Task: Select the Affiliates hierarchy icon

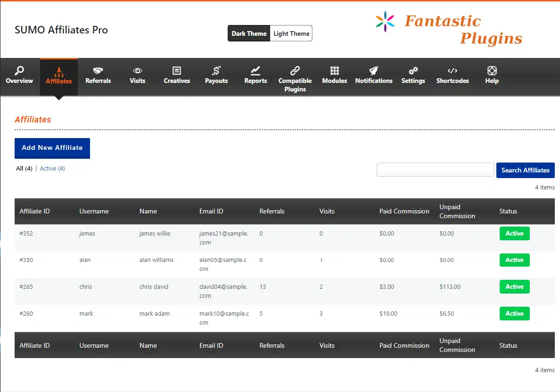Action: 59,72
